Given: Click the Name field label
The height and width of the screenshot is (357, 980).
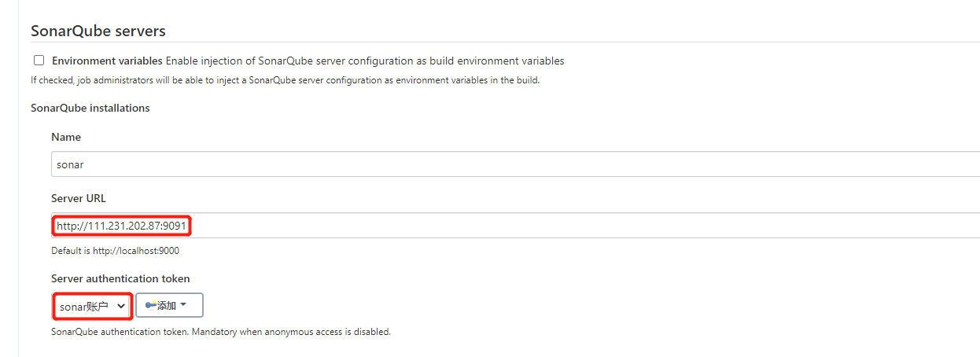Looking at the screenshot, I should (66, 137).
